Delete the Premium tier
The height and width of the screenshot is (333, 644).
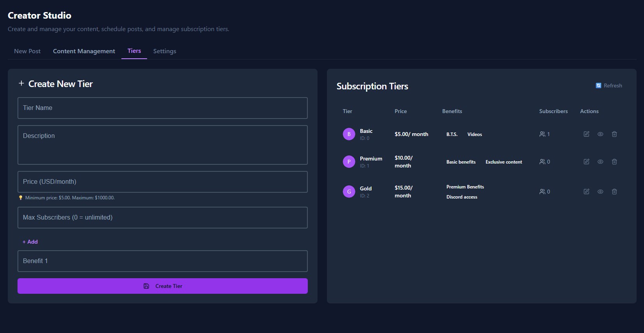pos(614,162)
